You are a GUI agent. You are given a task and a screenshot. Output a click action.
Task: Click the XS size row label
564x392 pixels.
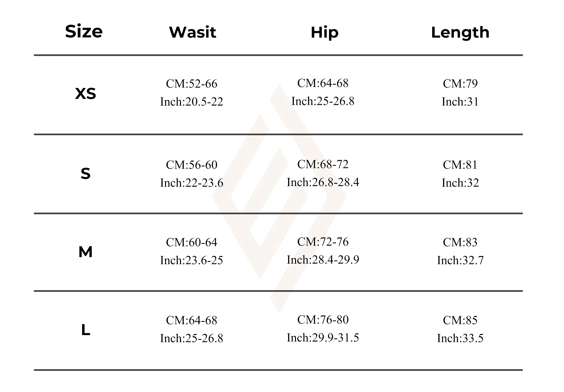(x=86, y=94)
